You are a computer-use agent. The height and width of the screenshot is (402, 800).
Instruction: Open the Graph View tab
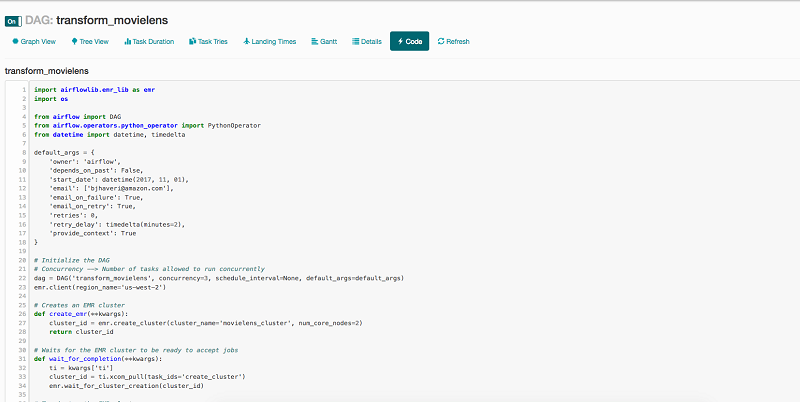34,42
